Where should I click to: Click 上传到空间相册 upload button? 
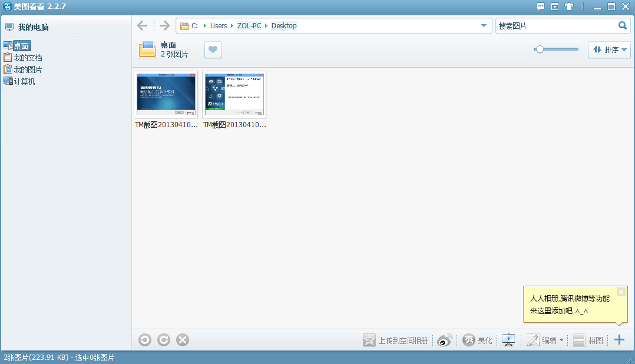[x=395, y=340]
